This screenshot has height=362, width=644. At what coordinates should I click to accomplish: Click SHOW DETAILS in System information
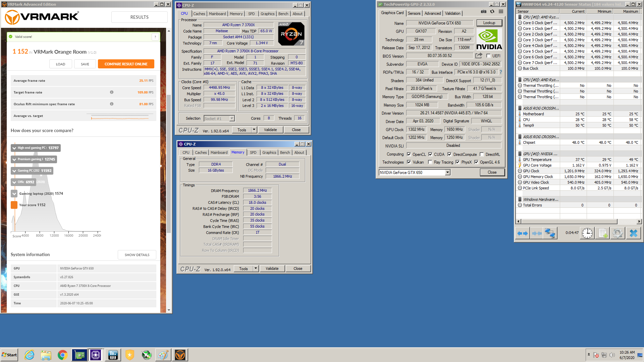(137, 255)
